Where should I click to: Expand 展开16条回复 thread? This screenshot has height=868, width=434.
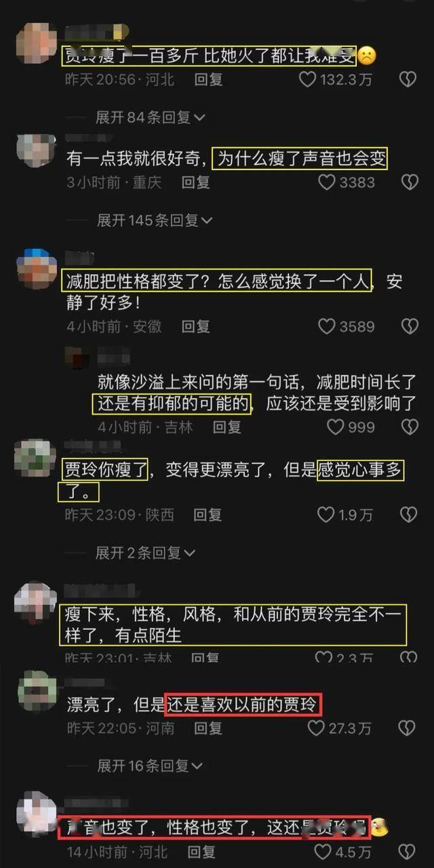click(150, 766)
